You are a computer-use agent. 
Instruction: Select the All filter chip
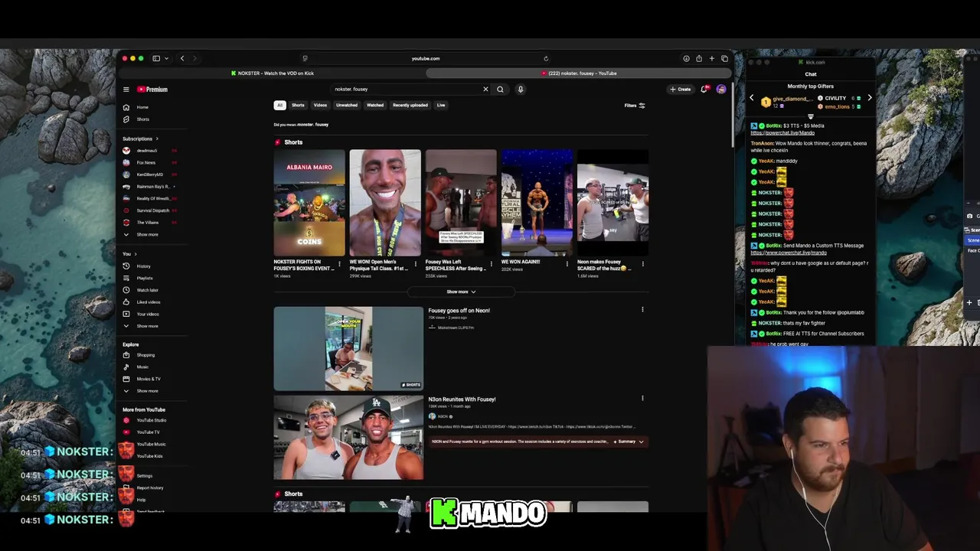[x=280, y=106]
